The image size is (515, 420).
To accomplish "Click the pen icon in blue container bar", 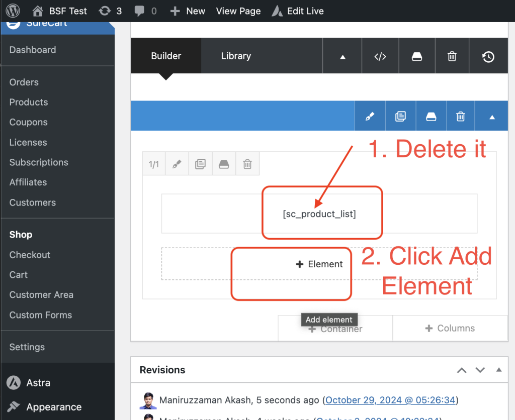I will 370,117.
